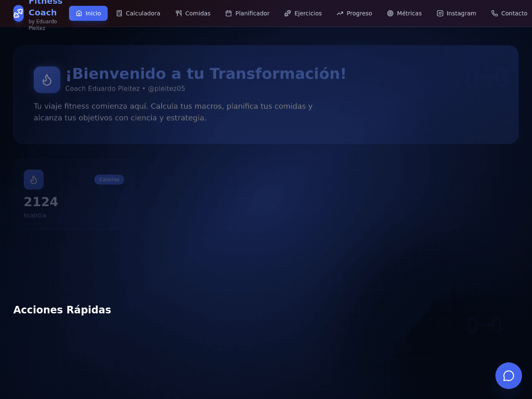Switch to the Calculadora tab
Viewport: 532px width, 399px height.
pyautogui.click(x=138, y=13)
